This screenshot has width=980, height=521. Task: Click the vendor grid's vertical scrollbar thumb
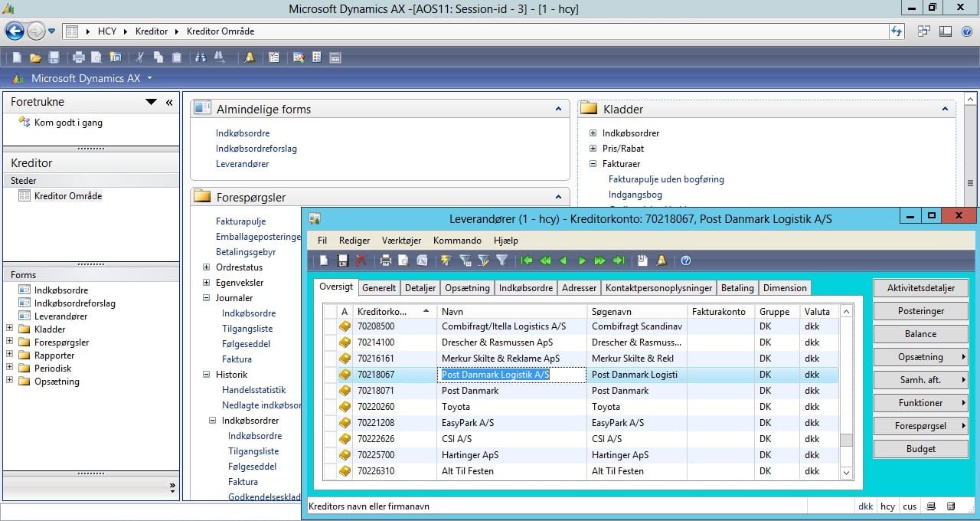pos(846,440)
